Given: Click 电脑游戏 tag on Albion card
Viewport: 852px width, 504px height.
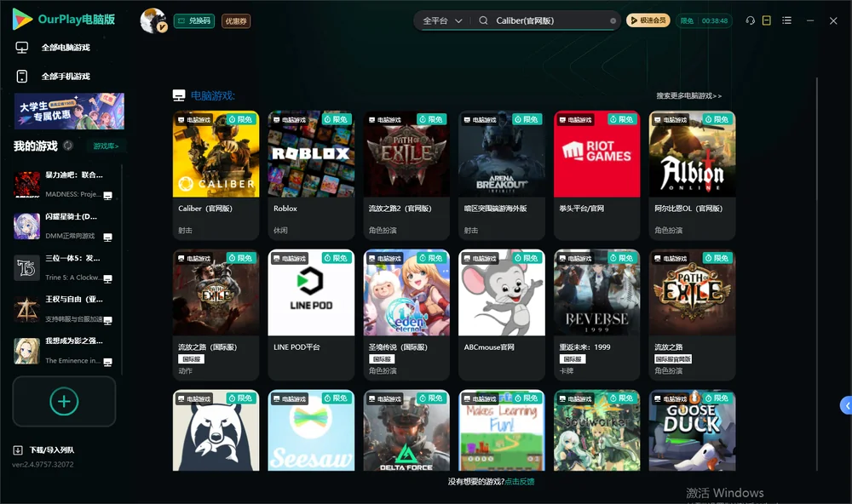Looking at the screenshot, I should point(671,120).
